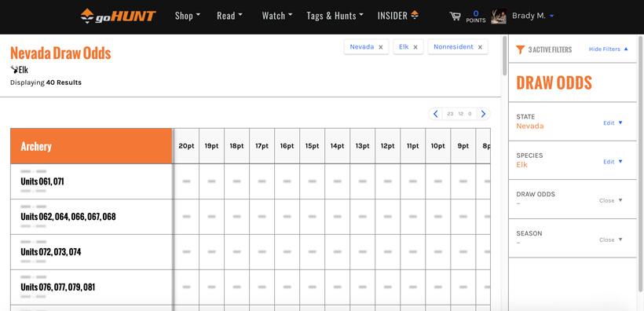The height and width of the screenshot is (311, 644).
Task: Click Hide Filters link
Action: (609, 49)
